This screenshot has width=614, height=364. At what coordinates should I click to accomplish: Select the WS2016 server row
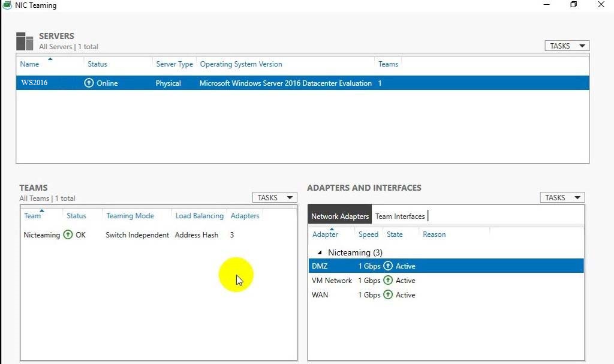point(303,83)
